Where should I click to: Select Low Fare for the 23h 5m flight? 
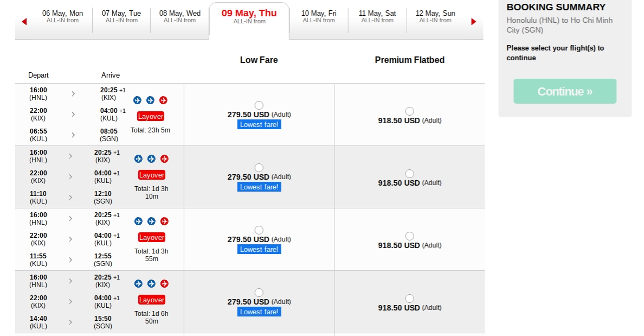click(259, 105)
